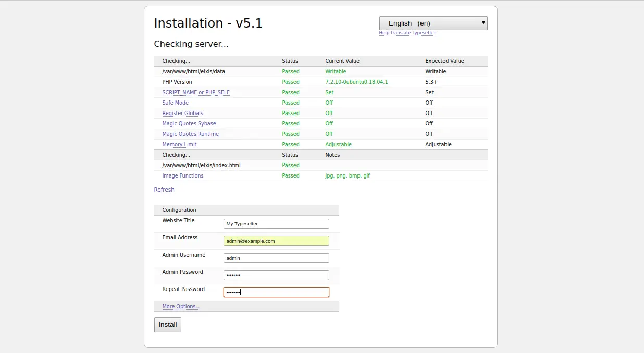Click the Safe Mode check link

175,103
